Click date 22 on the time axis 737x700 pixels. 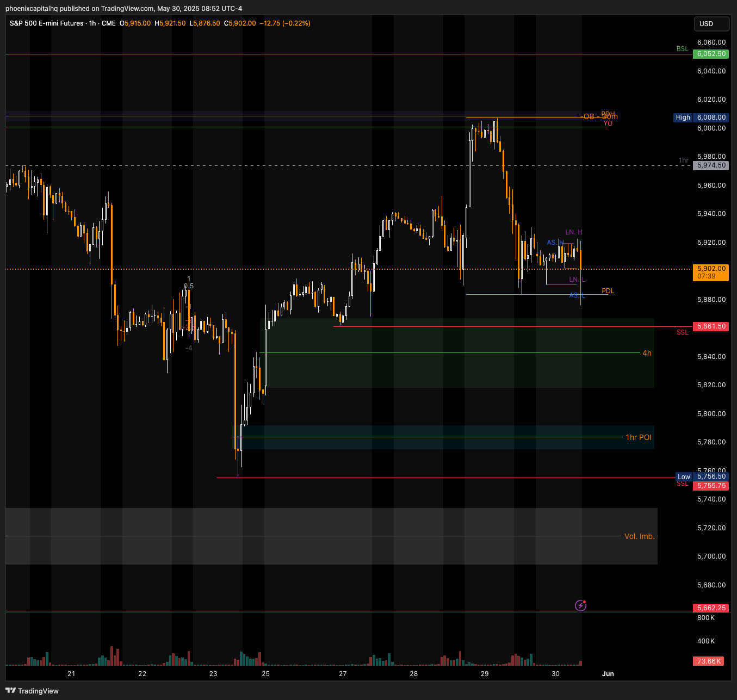[x=143, y=673]
